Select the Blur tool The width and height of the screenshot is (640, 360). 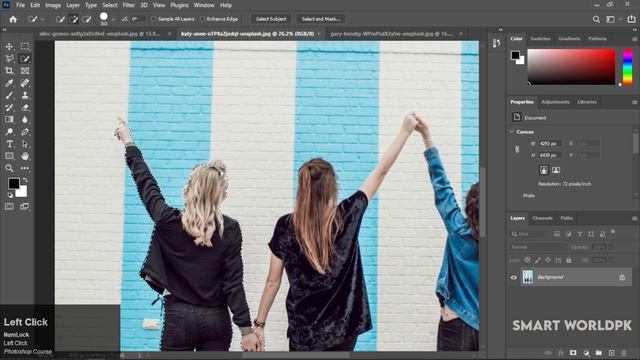(x=25, y=120)
